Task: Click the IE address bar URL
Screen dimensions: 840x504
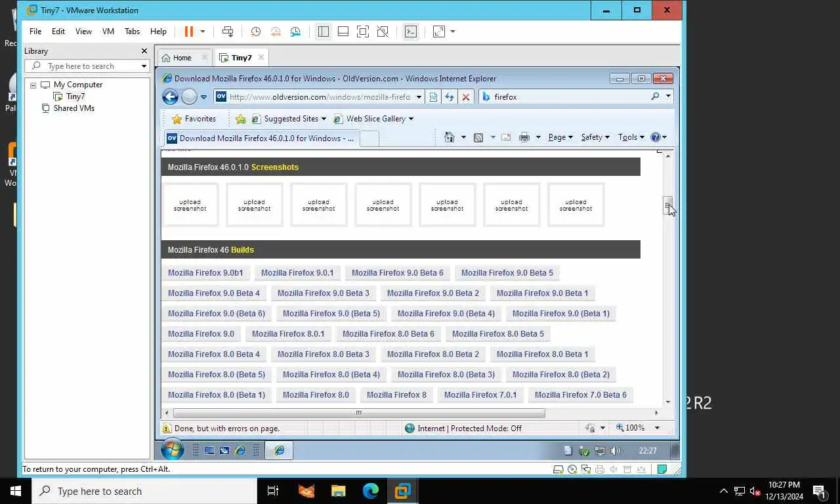Action: pyautogui.click(x=320, y=97)
